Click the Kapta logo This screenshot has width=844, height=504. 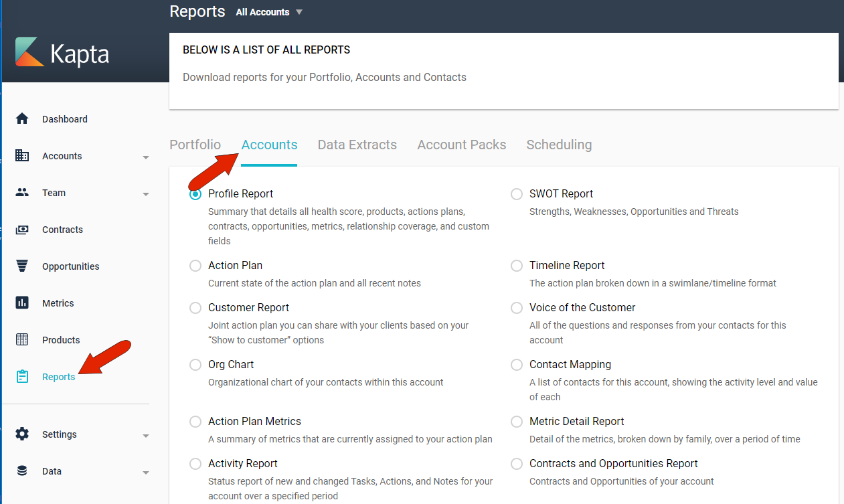click(x=62, y=56)
